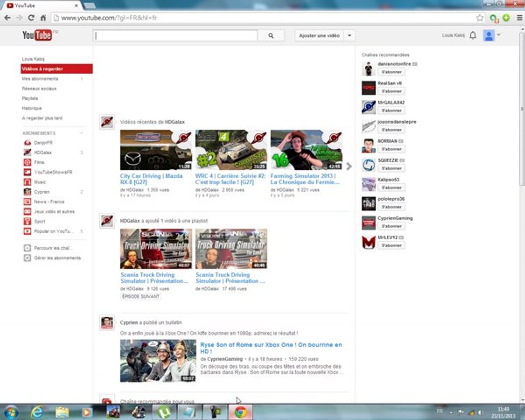Click Parcourir les chaînes plus icon

[27, 248]
